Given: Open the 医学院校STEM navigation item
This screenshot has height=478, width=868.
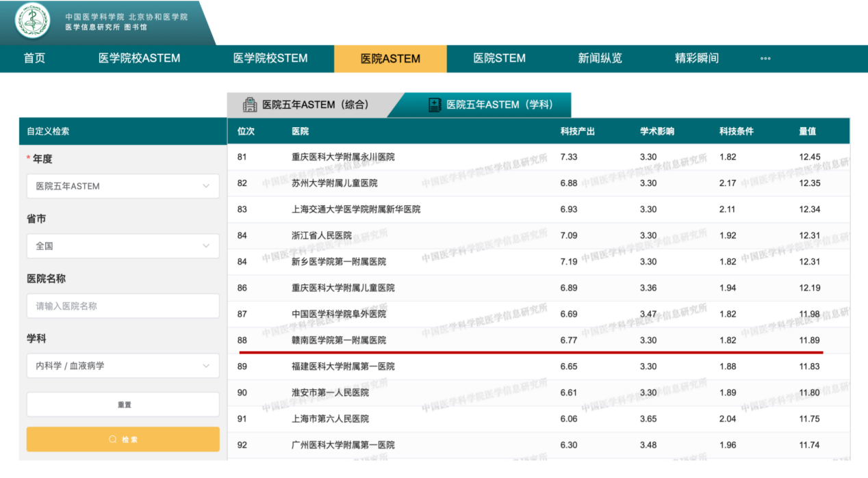Looking at the screenshot, I should [x=270, y=59].
